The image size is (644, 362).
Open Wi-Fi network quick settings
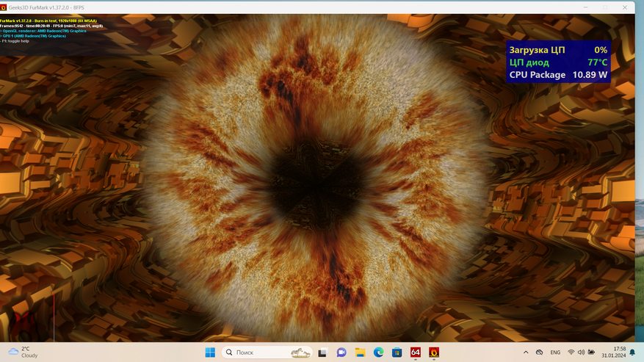(571, 352)
